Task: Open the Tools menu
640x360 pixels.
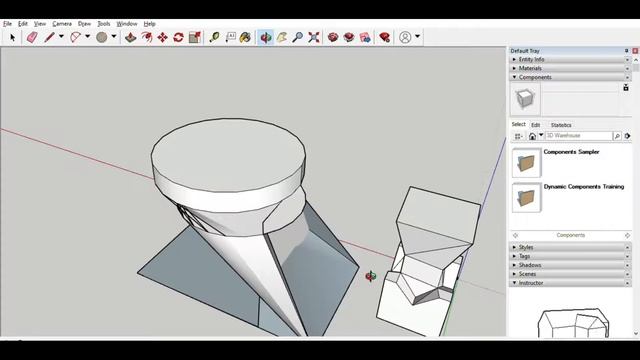Action: (104, 24)
